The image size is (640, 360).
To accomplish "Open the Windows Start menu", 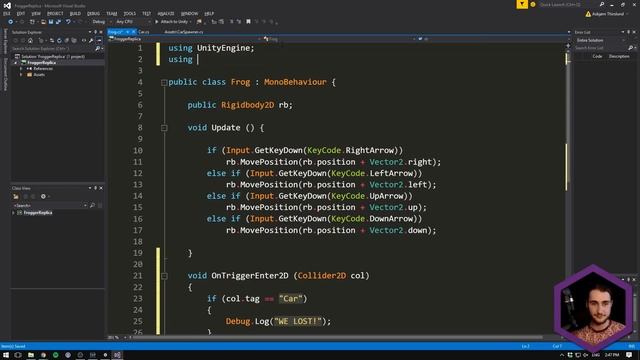I will point(6,355).
